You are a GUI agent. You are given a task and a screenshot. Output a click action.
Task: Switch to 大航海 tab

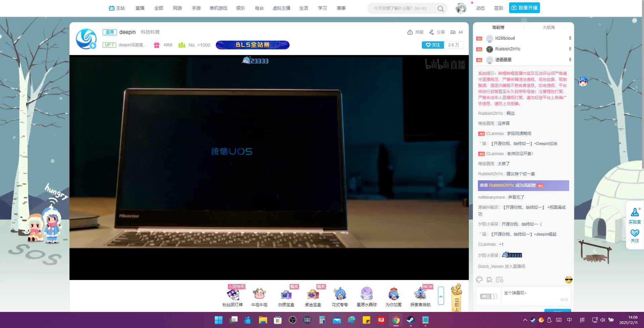click(x=549, y=28)
